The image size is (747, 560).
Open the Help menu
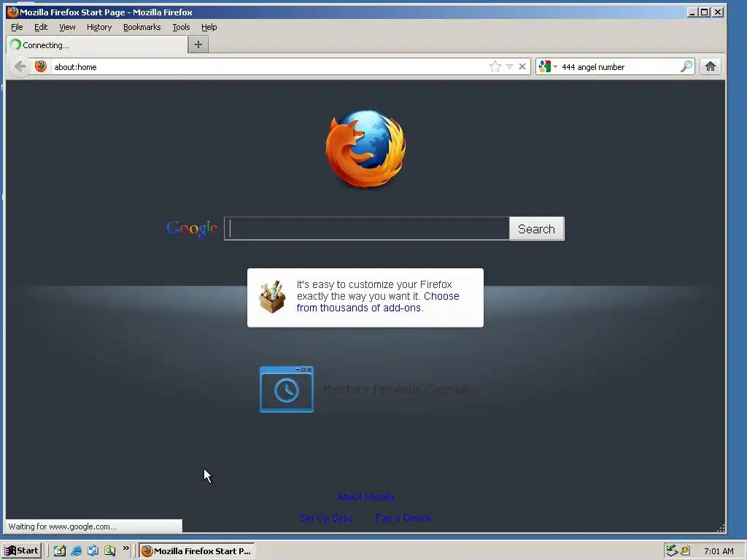pyautogui.click(x=209, y=27)
